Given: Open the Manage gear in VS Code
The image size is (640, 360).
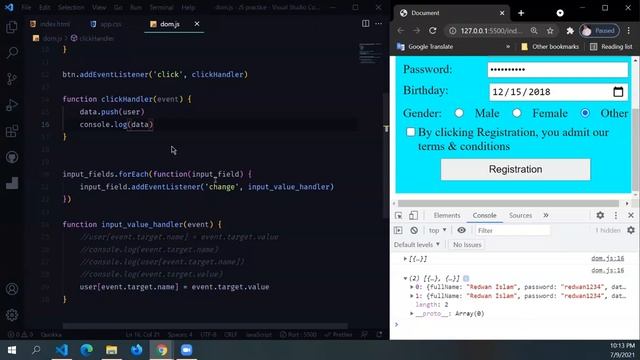Looking at the screenshot, I should [x=12, y=315].
